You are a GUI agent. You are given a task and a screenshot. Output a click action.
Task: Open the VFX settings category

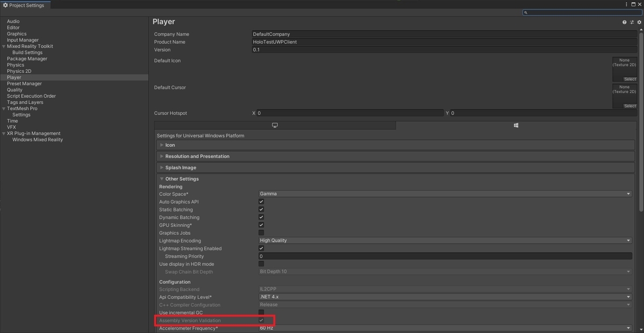(x=11, y=127)
